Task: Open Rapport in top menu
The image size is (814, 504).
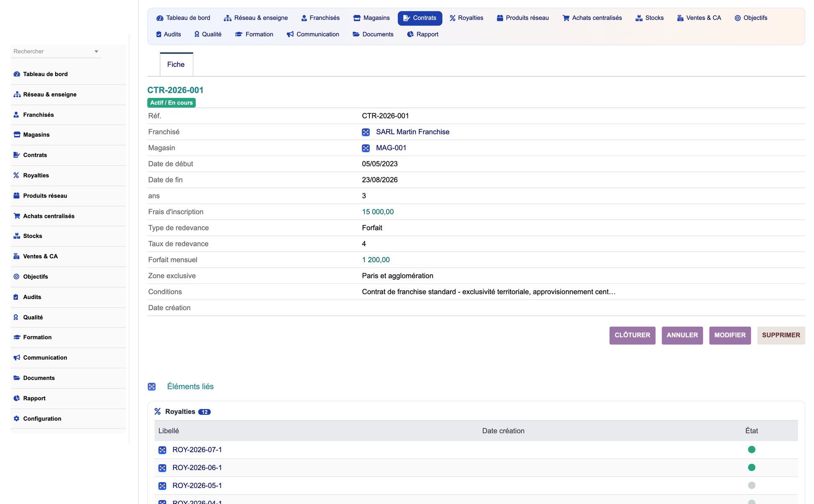Action: click(422, 34)
